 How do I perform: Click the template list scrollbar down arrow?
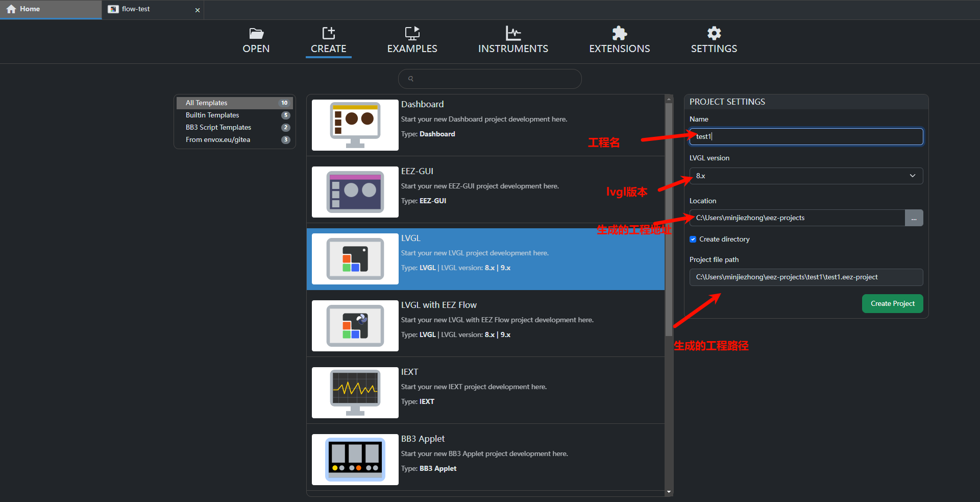669,492
